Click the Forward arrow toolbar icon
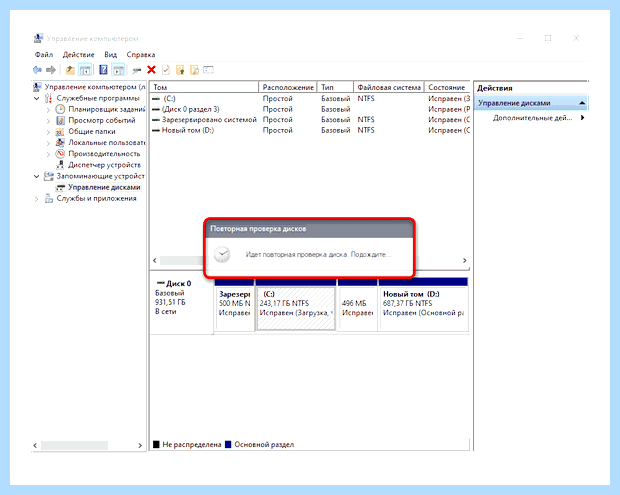The width and height of the screenshot is (620, 495). pos(51,70)
